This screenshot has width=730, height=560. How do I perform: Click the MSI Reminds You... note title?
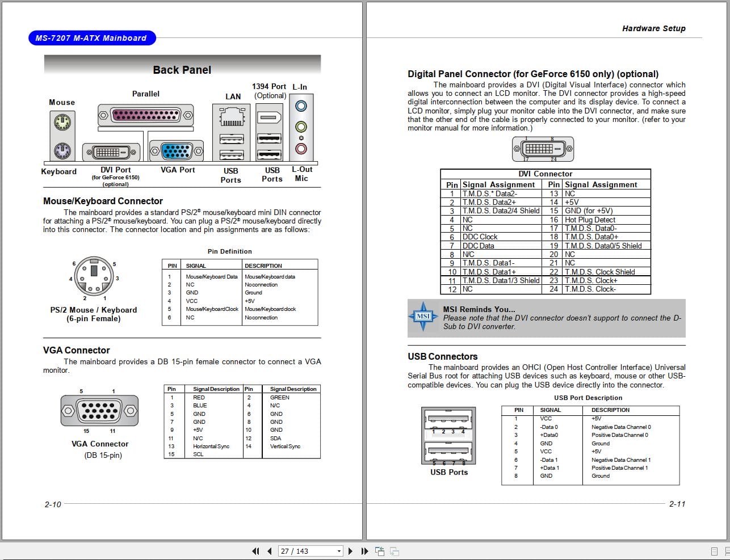[x=479, y=309]
